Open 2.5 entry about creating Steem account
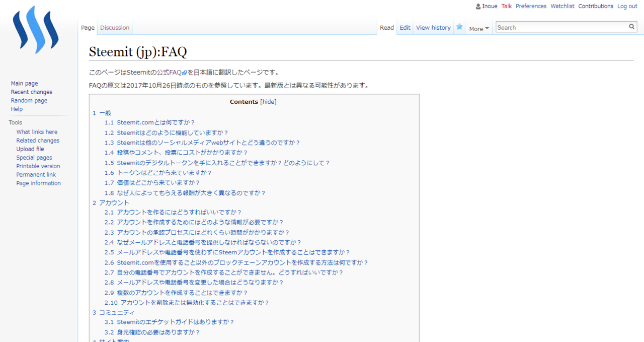 (227, 252)
